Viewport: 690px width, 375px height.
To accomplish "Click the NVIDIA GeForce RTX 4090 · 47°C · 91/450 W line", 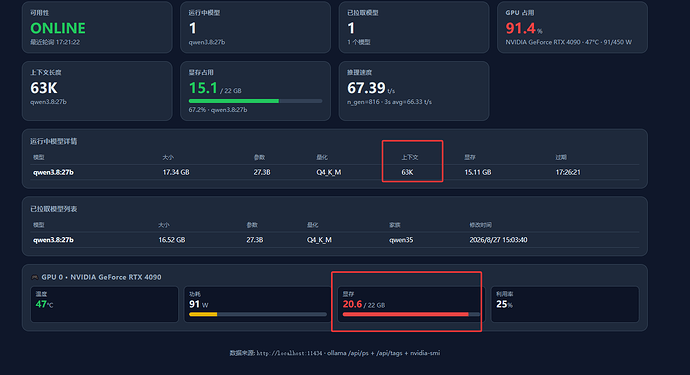I will point(568,42).
